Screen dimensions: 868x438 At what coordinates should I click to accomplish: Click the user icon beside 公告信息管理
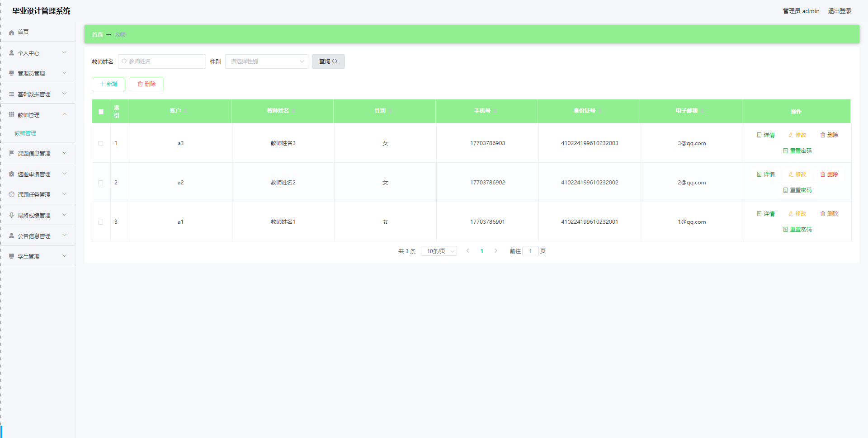coord(11,235)
